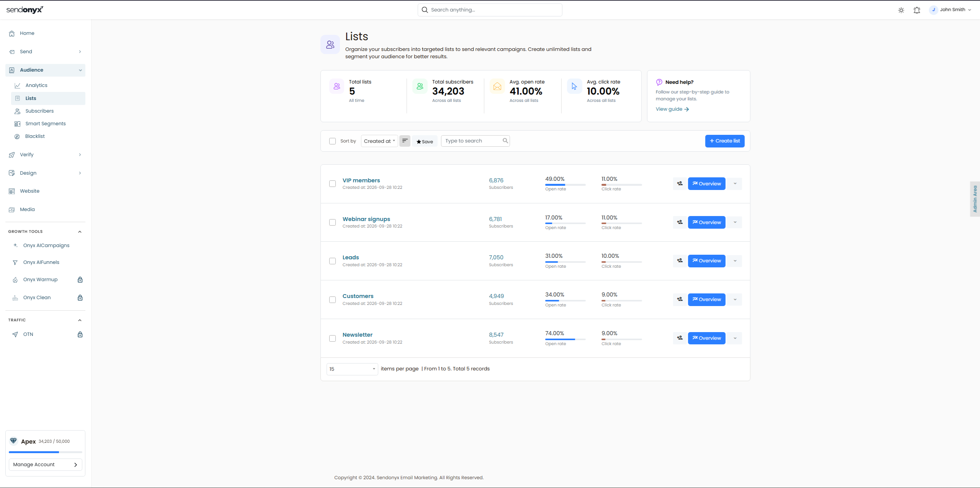This screenshot has width=980, height=488.
Task: Click the VIP members open rate bar
Action: tap(565, 185)
